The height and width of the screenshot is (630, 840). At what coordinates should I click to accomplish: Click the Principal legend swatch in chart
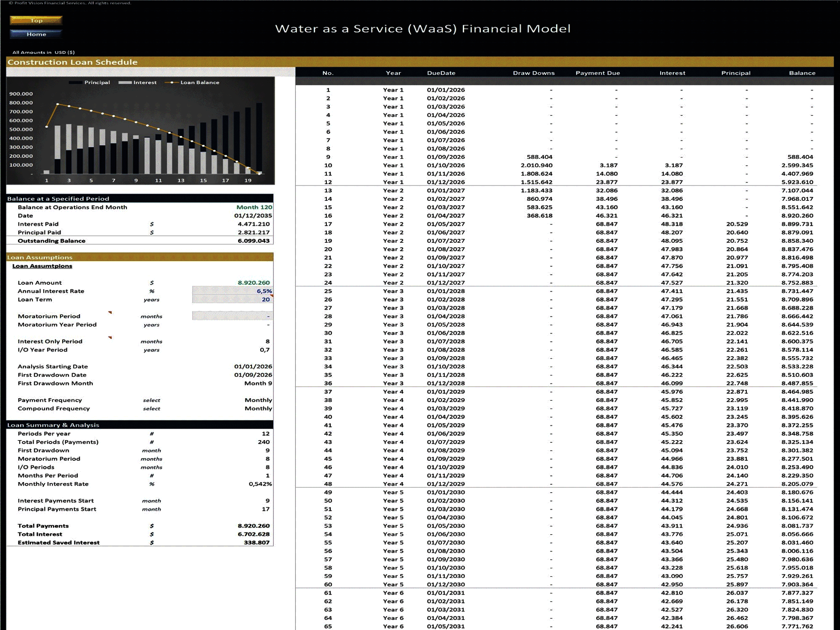(75, 82)
